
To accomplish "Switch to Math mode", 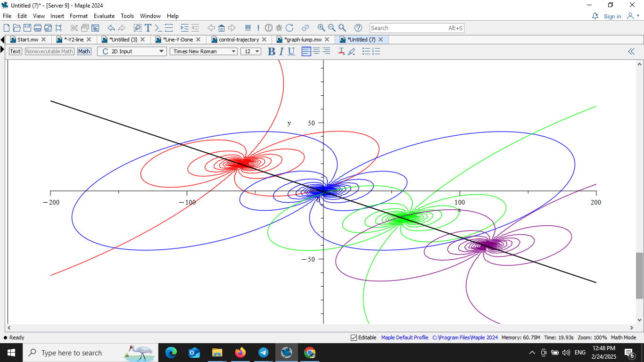I will tap(84, 51).
